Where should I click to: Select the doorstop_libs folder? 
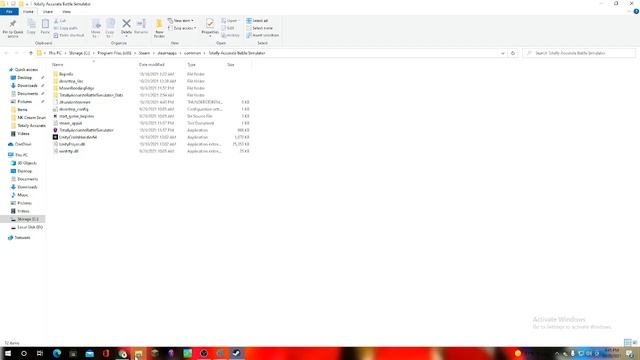(x=71, y=81)
